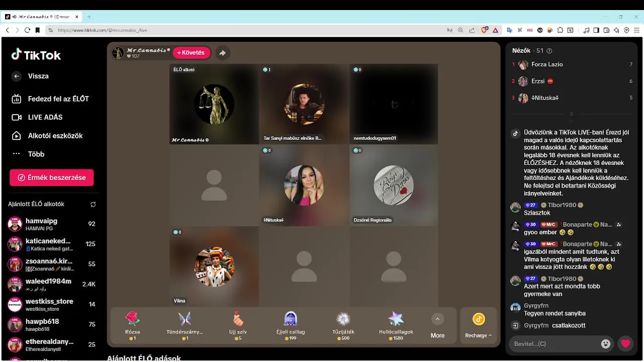Open waleed1984m live stream
Screen dimensions: 644x362
click(x=51, y=284)
